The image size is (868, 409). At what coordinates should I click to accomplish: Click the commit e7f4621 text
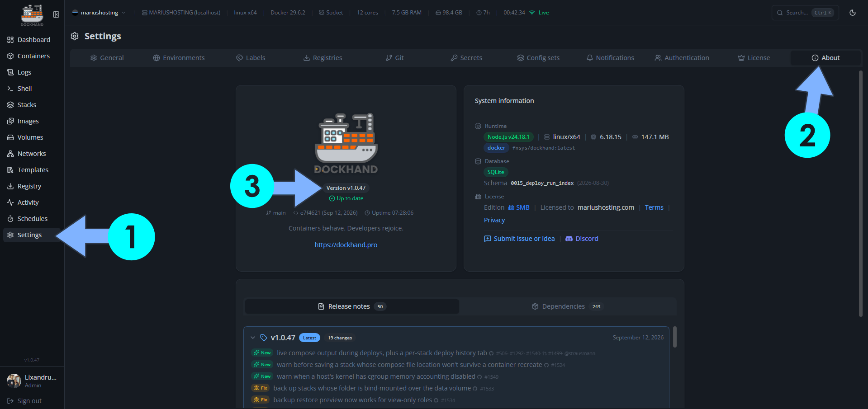(x=325, y=213)
